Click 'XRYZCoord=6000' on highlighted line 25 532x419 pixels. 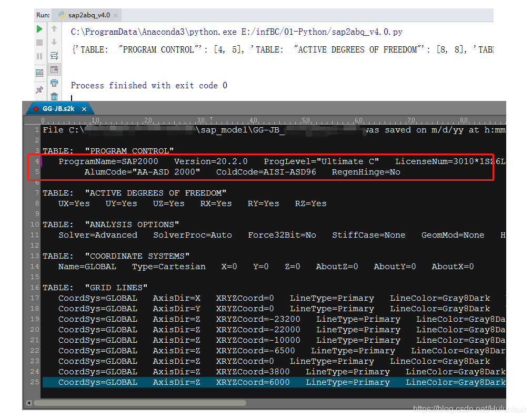click(x=253, y=382)
